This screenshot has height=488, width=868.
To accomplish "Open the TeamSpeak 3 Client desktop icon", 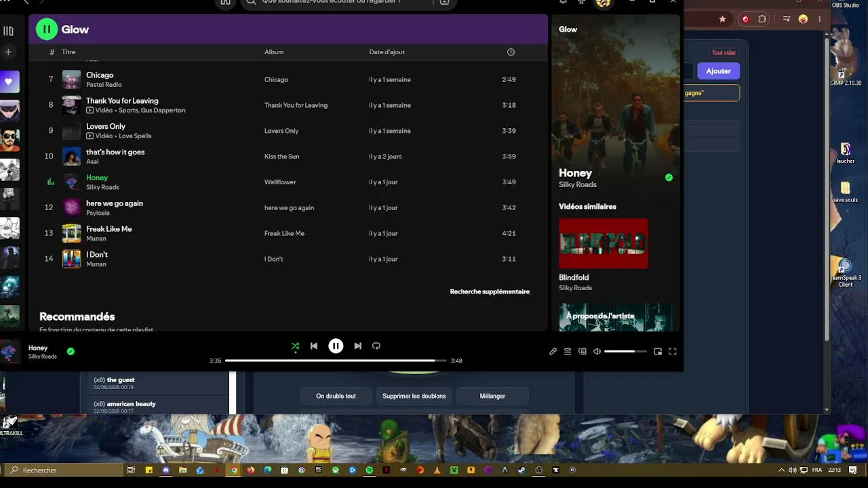I will 846,272.
